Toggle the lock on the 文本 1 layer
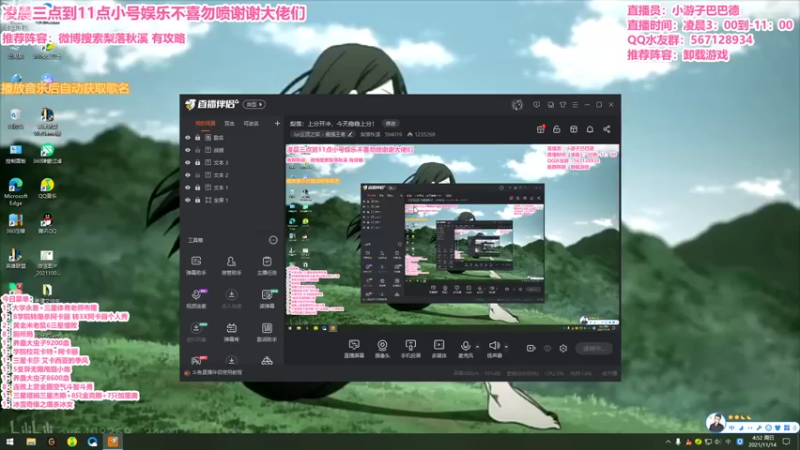 point(197,188)
